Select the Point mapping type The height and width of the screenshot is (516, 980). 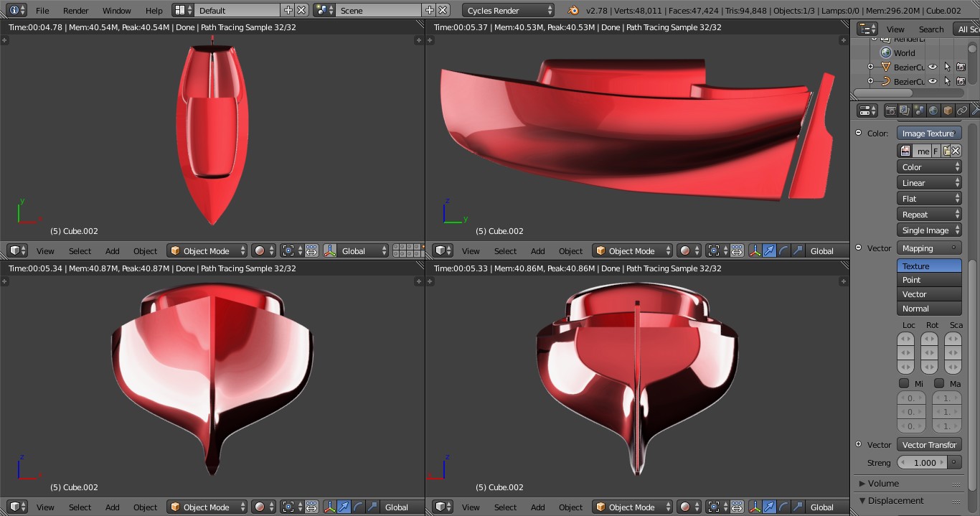(929, 280)
